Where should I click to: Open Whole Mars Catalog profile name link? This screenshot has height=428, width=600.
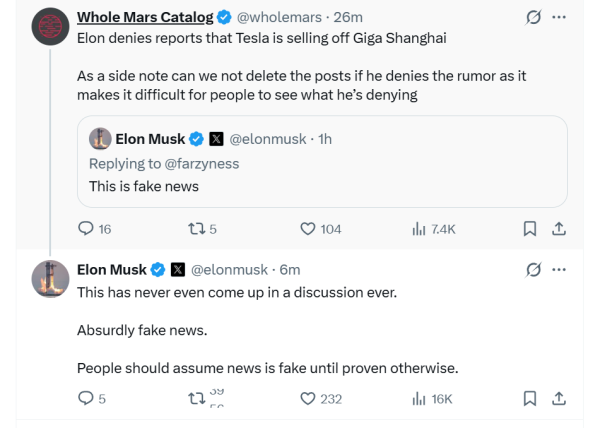coord(145,17)
